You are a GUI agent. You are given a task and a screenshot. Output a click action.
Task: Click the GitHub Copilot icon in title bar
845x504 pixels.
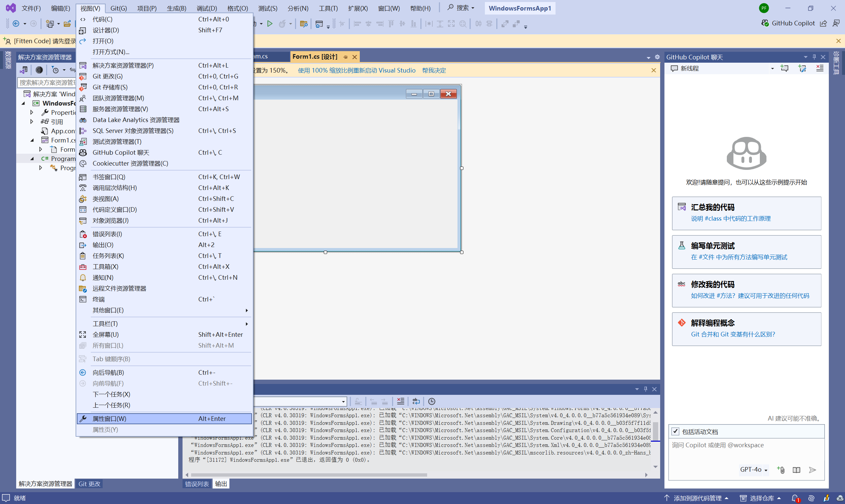click(765, 23)
